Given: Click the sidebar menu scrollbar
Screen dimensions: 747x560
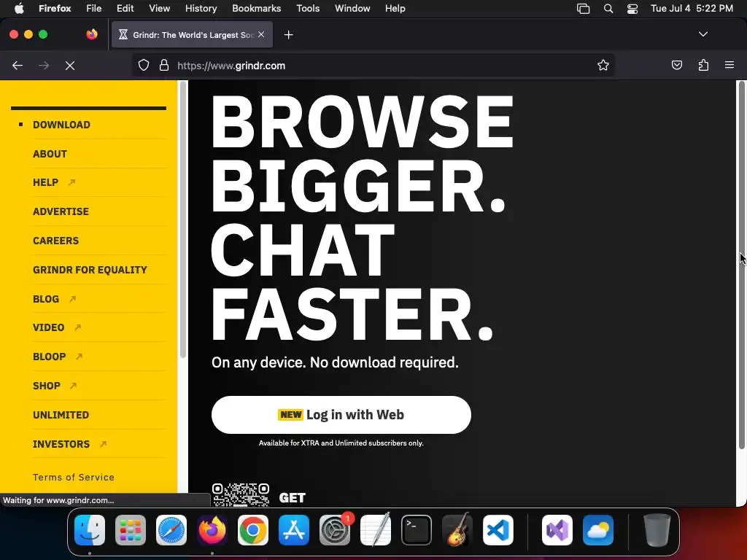Looking at the screenshot, I should coord(182,219).
